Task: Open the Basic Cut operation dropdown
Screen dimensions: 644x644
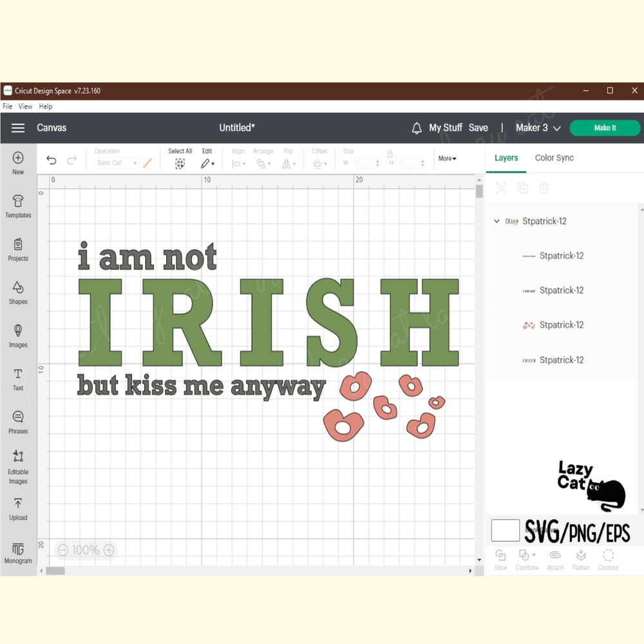Action: tap(117, 163)
